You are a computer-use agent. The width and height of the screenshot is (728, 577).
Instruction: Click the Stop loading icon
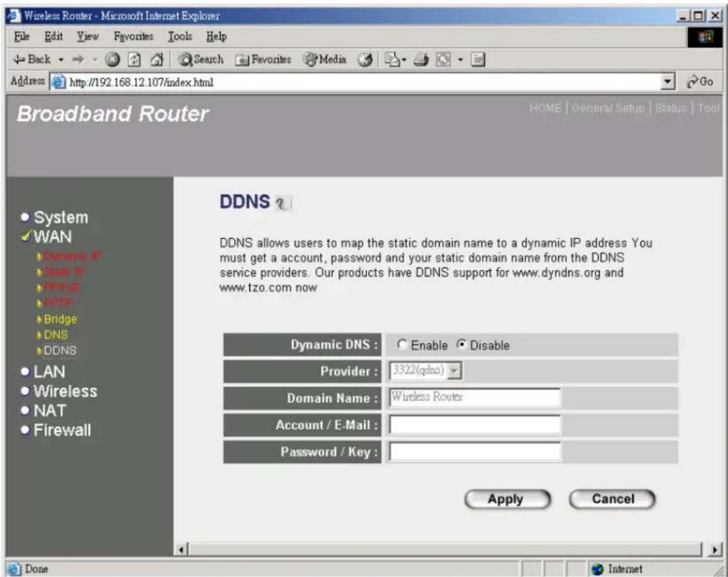click(x=113, y=59)
